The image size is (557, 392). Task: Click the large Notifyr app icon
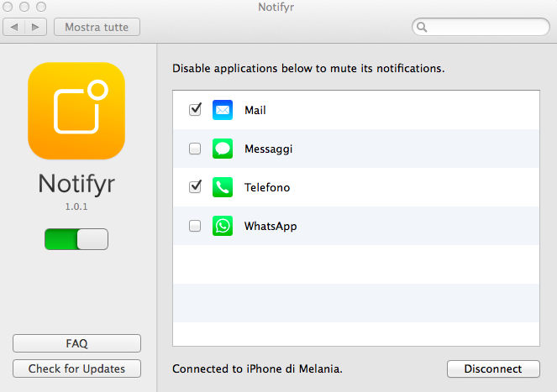coord(76,111)
